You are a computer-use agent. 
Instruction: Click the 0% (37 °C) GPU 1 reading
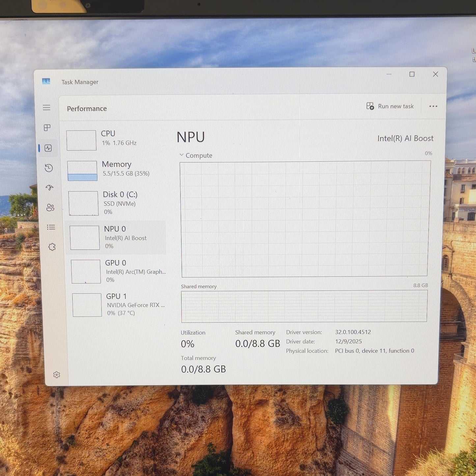(x=121, y=313)
